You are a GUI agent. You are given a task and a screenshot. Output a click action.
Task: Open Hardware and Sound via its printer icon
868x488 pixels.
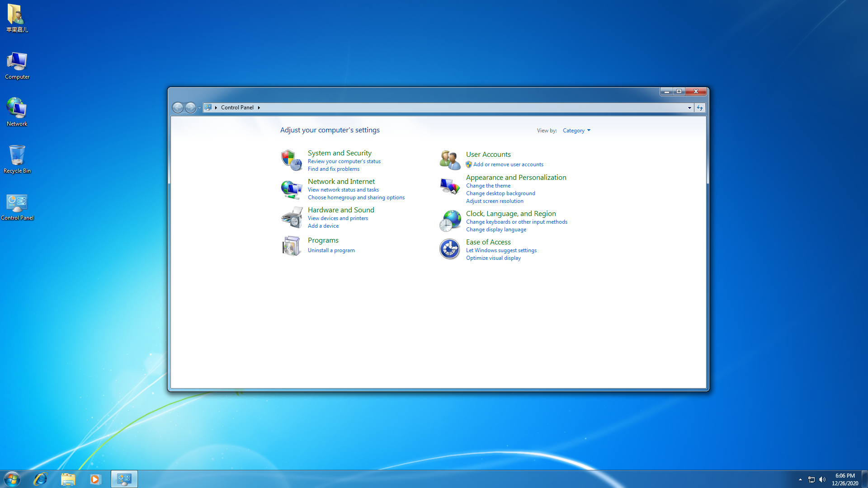click(292, 217)
